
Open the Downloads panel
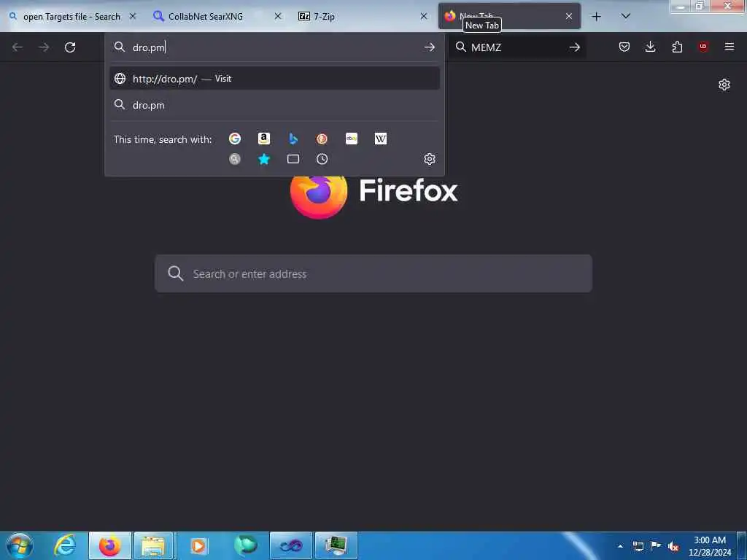pyautogui.click(x=650, y=47)
